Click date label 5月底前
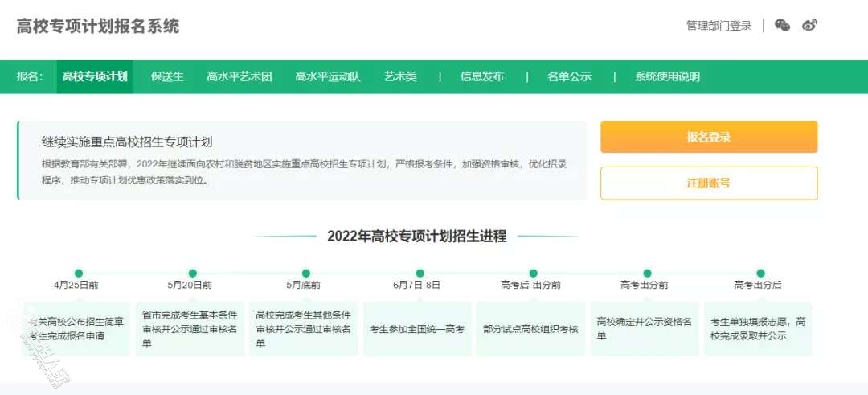The width and height of the screenshot is (868, 395). point(303,285)
